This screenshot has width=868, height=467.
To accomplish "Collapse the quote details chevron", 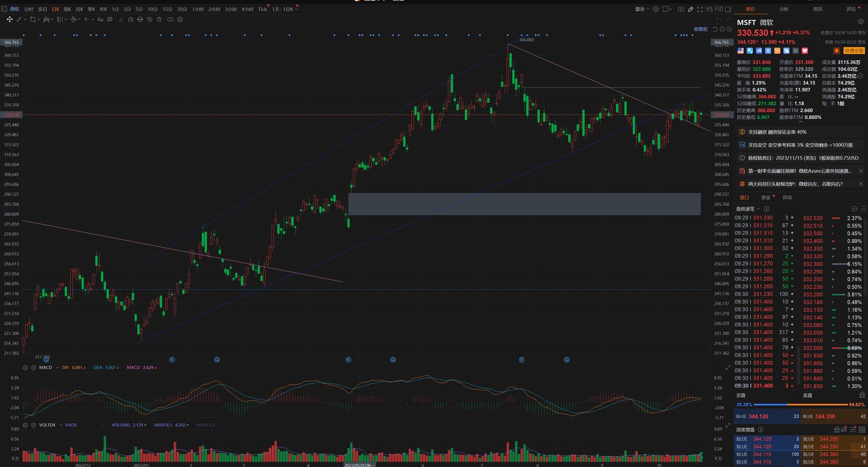I will 800,122.
